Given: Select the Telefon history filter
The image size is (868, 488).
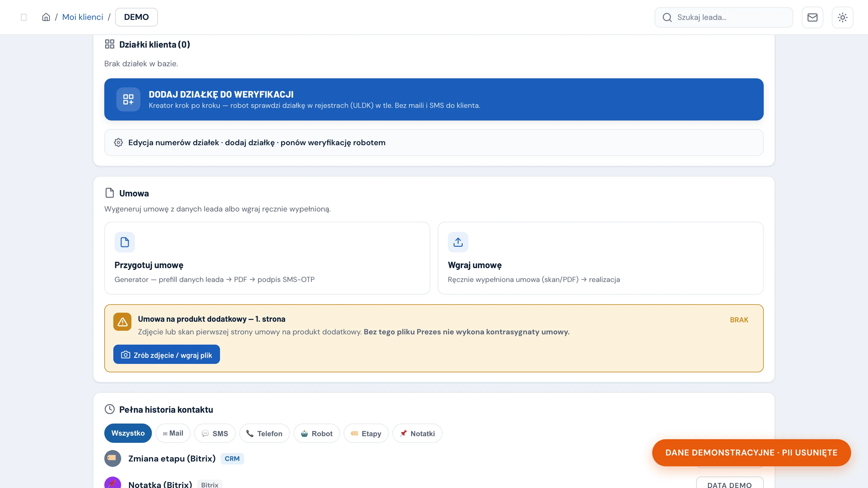Looking at the screenshot, I should pos(265,433).
